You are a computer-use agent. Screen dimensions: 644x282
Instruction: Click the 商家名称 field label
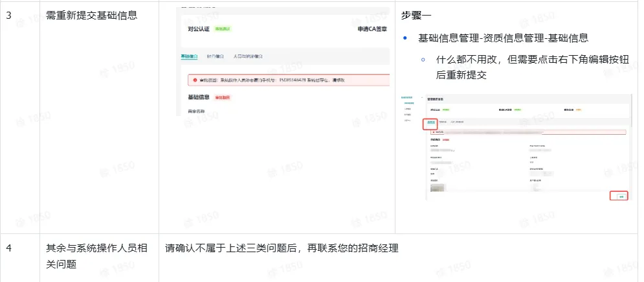coord(196,112)
